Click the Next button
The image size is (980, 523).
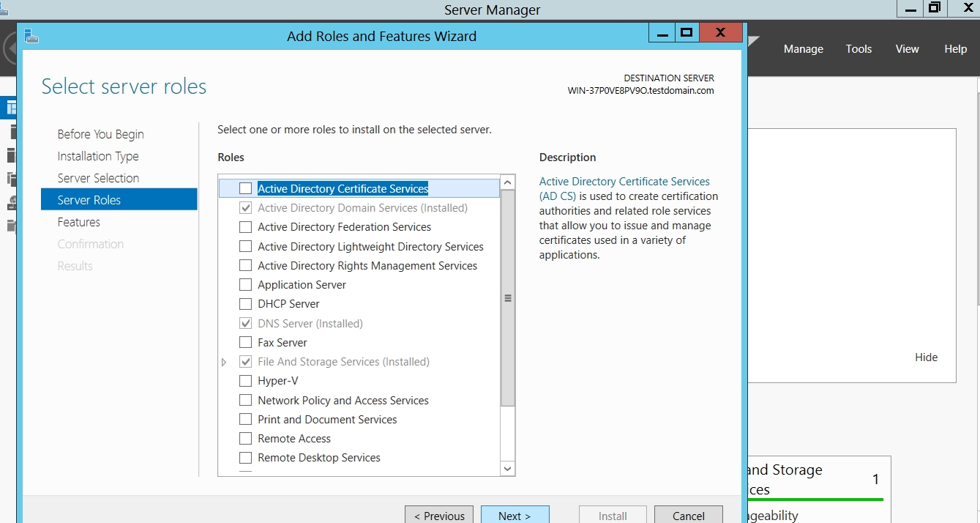click(x=515, y=516)
